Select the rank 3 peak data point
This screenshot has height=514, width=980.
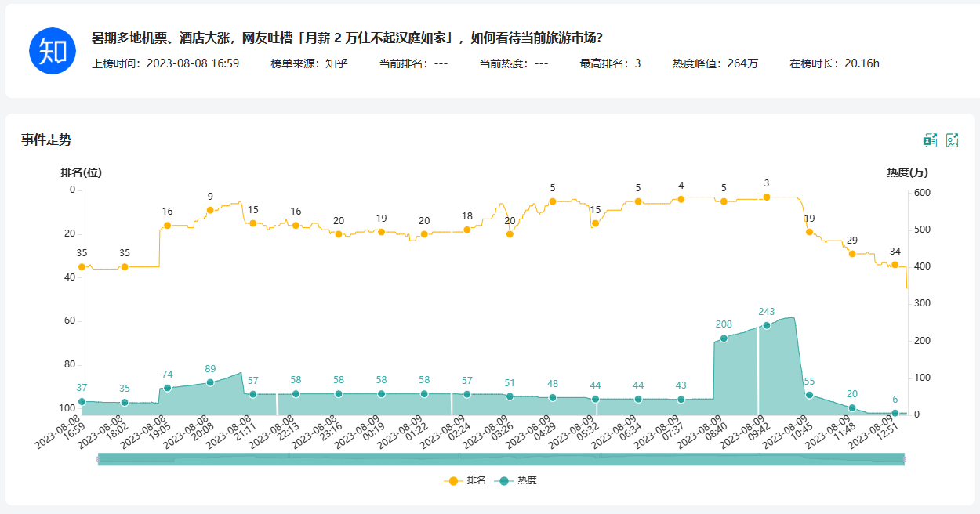point(767,197)
